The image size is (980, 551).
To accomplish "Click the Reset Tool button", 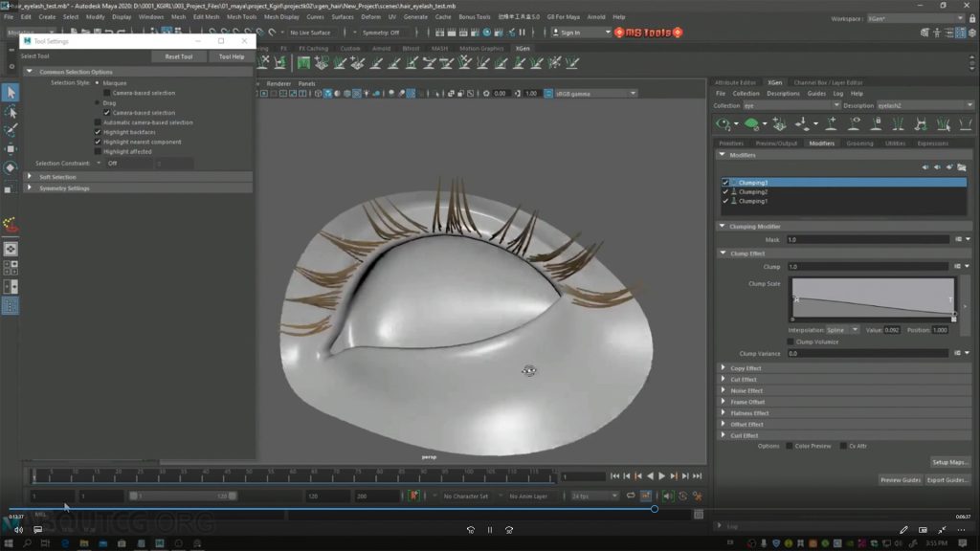I will coord(178,56).
